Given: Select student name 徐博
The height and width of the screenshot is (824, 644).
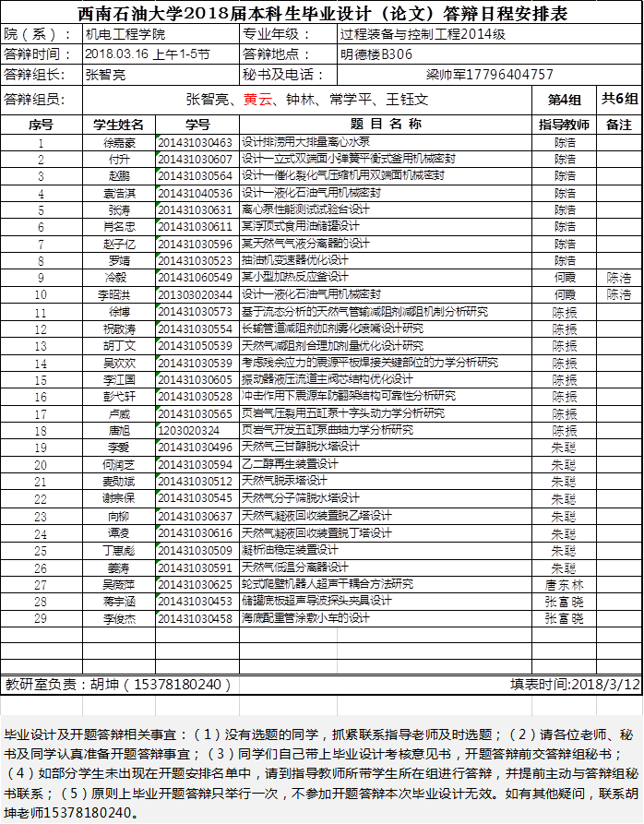Looking at the screenshot, I should tap(119, 312).
